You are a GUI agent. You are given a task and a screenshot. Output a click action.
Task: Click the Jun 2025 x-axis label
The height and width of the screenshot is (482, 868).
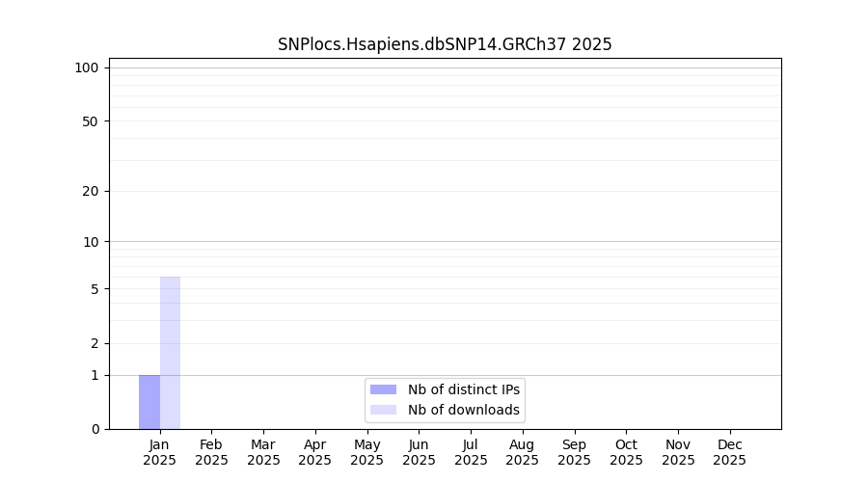tap(419, 452)
